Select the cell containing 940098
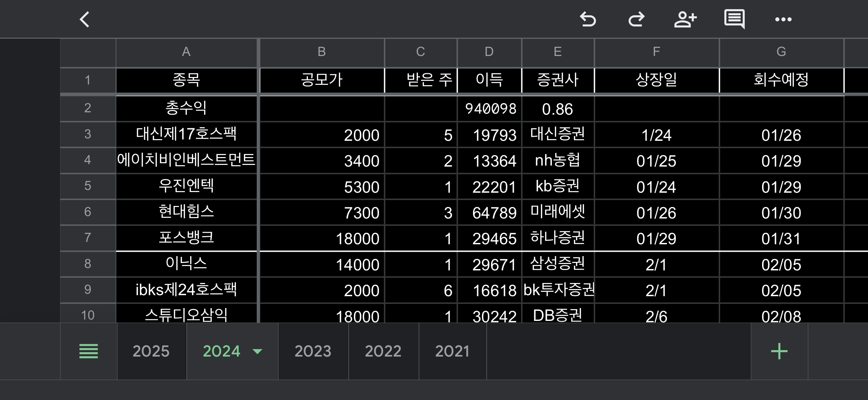 point(489,109)
